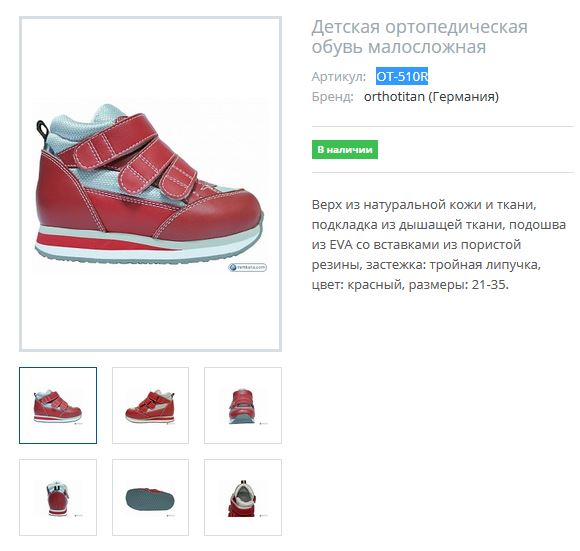Image resolution: width=580 pixels, height=551 pixels.
Task: Show the heel back-view thumbnail
Action: tap(58, 497)
